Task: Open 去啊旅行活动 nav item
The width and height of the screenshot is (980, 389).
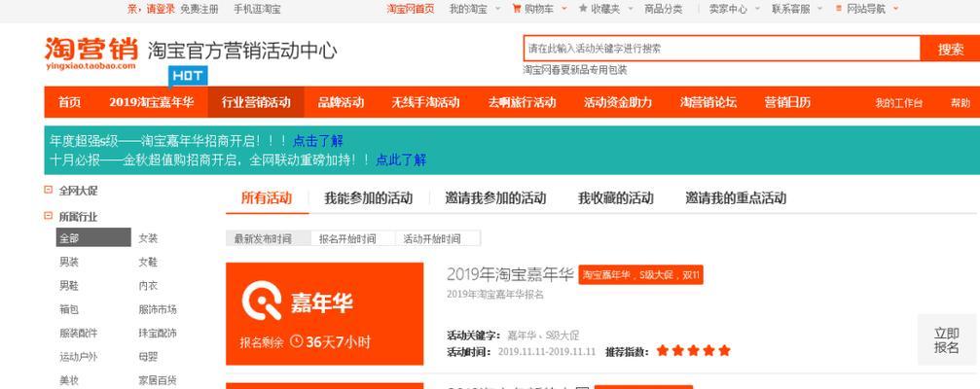Action: (522, 102)
